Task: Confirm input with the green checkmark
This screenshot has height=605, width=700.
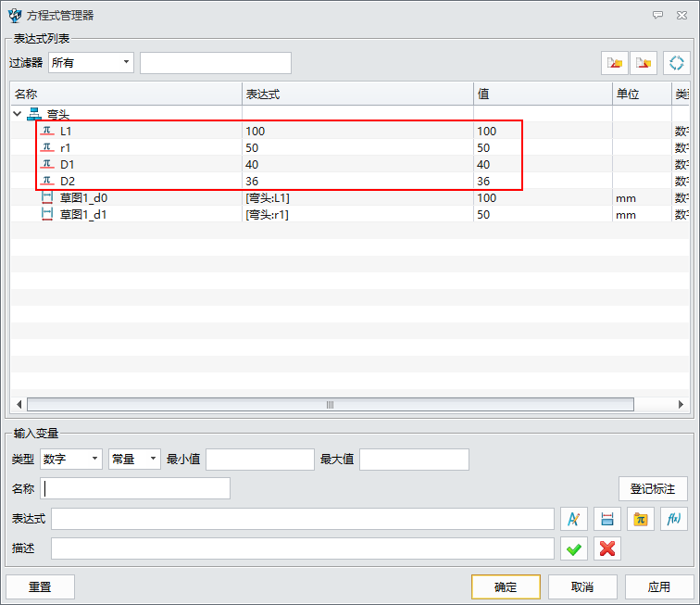Action: (x=574, y=548)
